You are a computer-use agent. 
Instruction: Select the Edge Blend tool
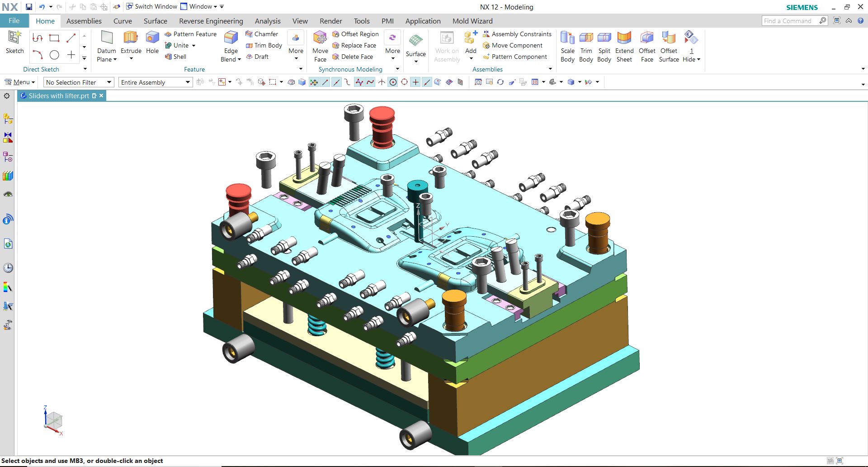pyautogui.click(x=231, y=46)
